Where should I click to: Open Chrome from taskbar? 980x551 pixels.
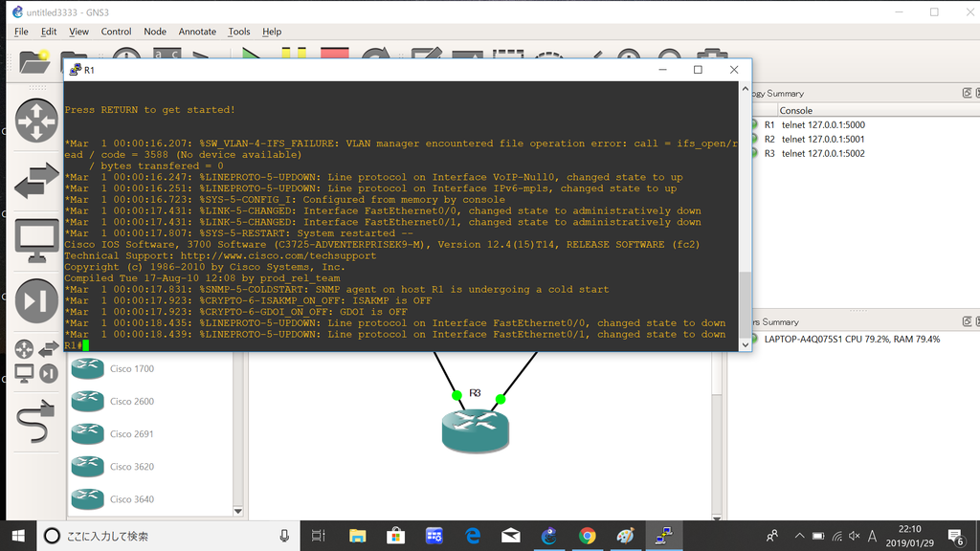click(587, 536)
